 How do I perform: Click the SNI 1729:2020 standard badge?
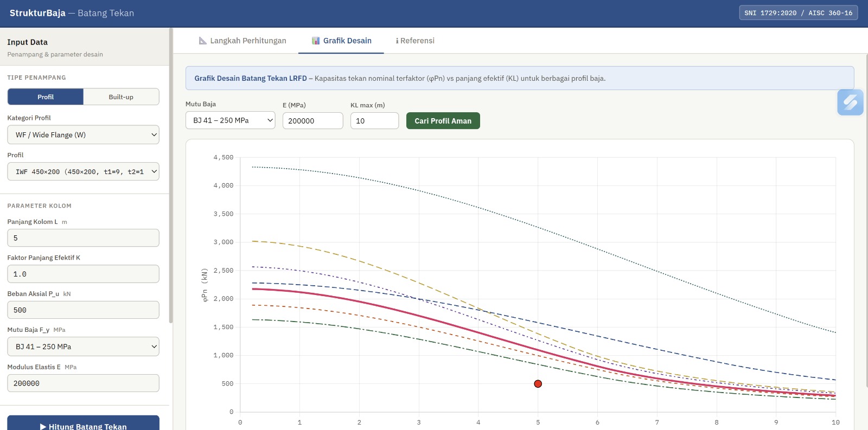798,13
